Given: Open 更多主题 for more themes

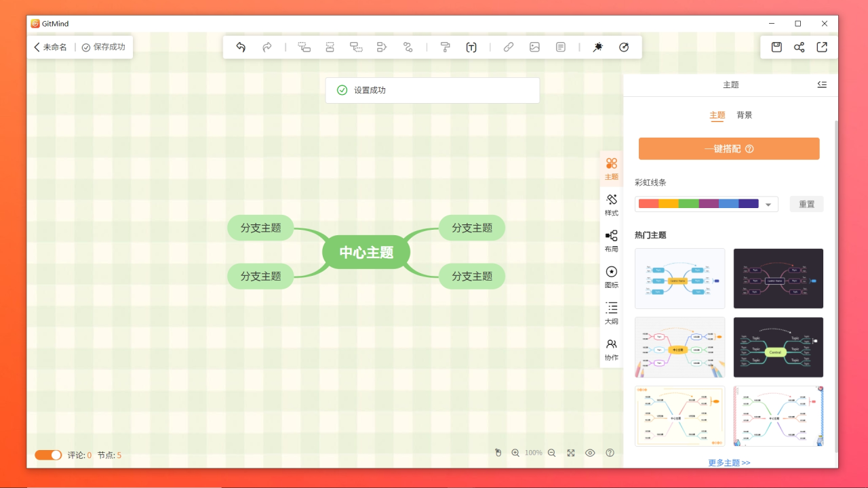Looking at the screenshot, I should tap(728, 462).
